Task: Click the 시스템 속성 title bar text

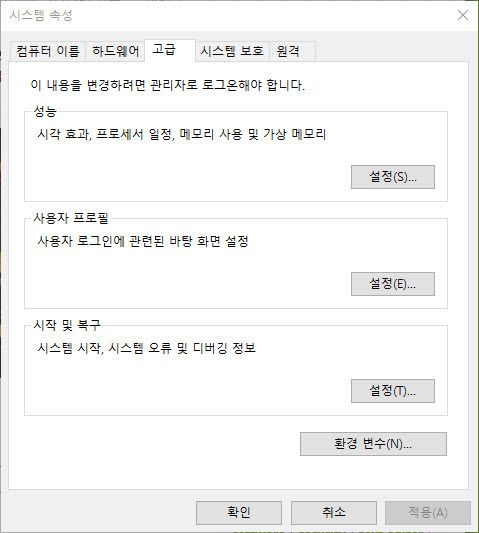Action: pos(41,15)
